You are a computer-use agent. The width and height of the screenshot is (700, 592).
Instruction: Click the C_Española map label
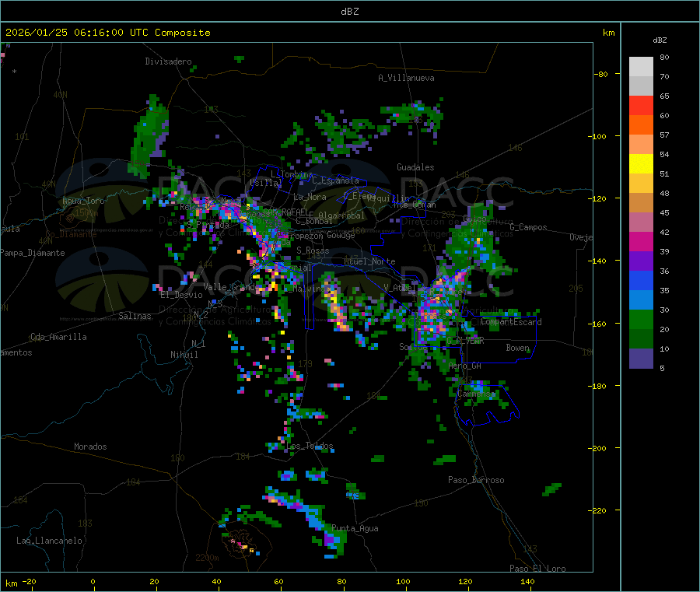[x=335, y=180]
